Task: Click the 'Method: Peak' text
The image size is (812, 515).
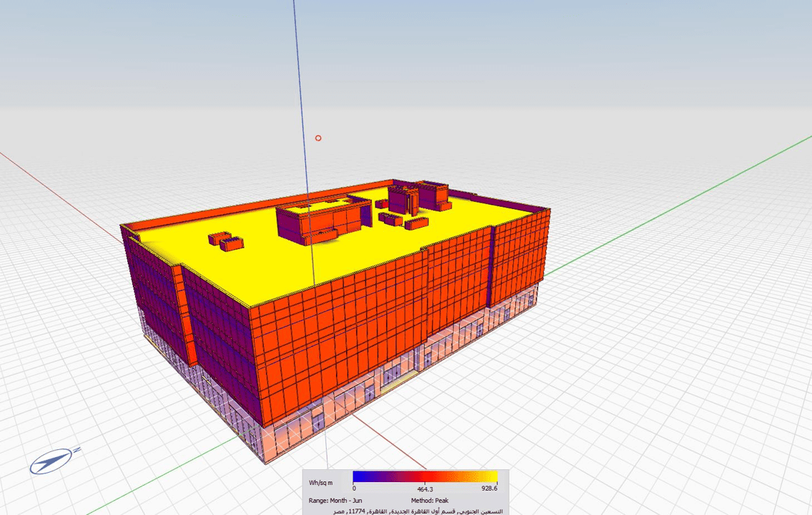Action: 430,501
